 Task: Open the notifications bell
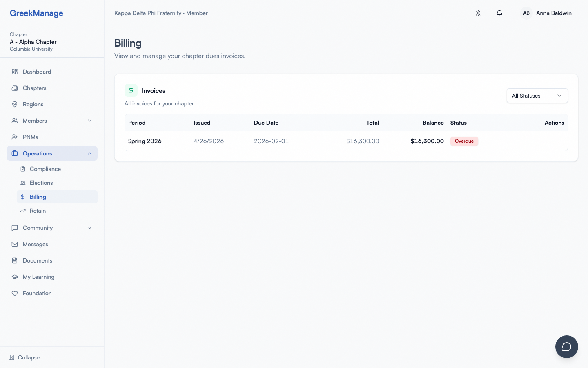click(499, 13)
